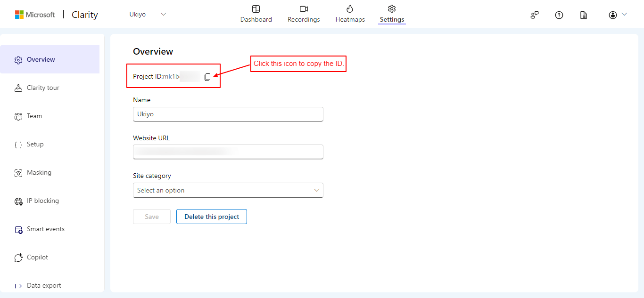Open the documentation page icon
The image size is (644, 298).
point(584,15)
